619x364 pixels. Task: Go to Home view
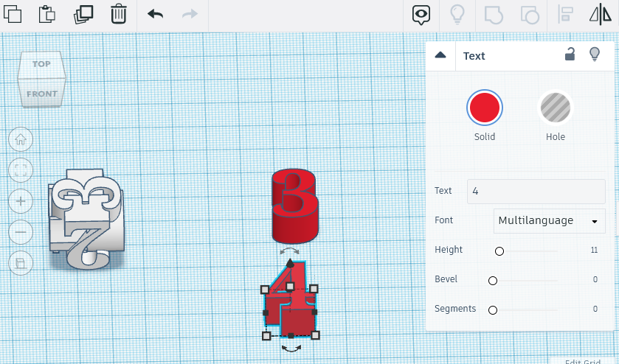(x=21, y=139)
